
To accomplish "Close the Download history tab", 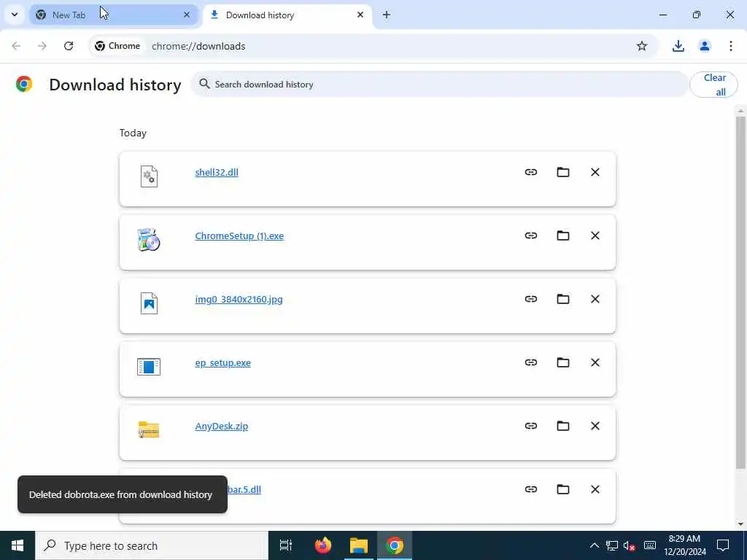I will tap(360, 15).
